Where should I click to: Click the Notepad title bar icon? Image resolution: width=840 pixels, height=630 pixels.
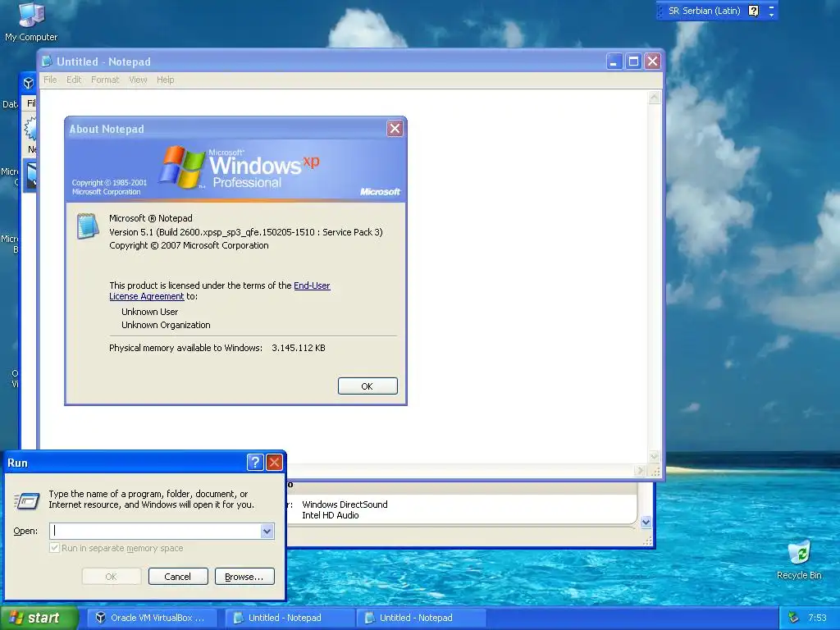coord(47,62)
